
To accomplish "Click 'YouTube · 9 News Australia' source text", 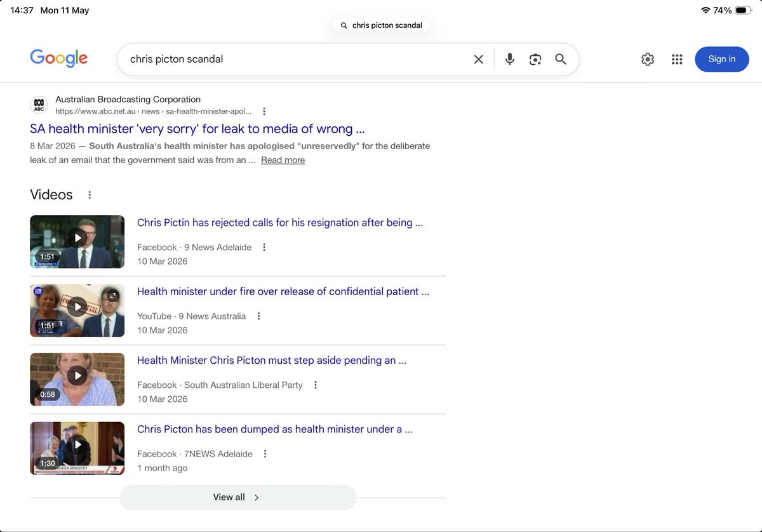I will pos(191,316).
